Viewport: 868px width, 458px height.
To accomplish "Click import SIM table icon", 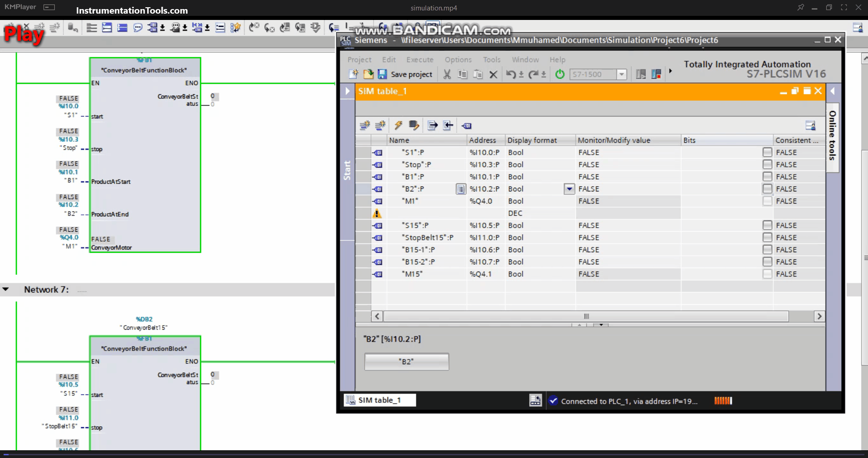I will 448,126.
